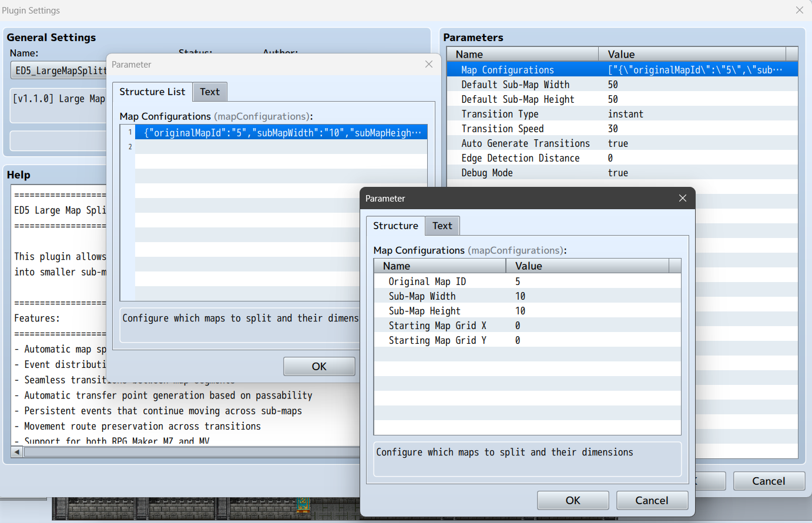812x523 pixels.
Task: Open the Text tab beside Structure
Action: (442, 226)
